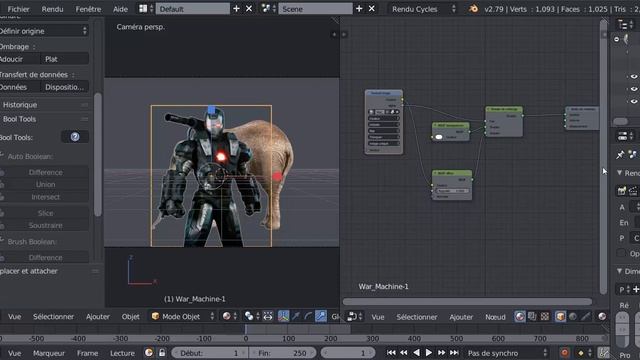Click the manipulate center points icon

coord(268,316)
